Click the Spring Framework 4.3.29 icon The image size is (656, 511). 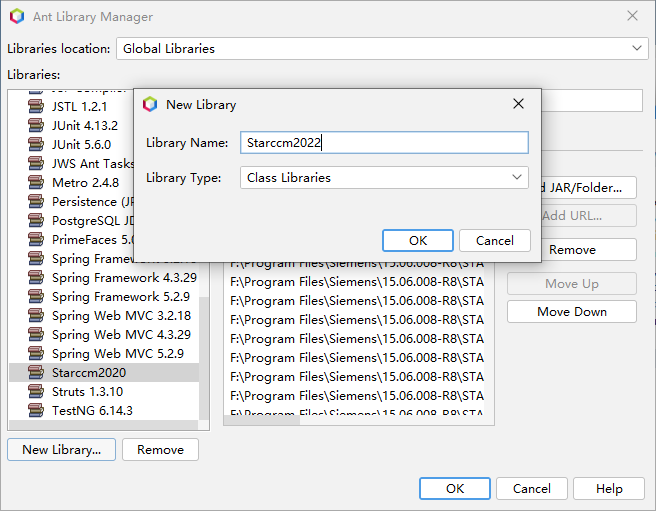coord(36,277)
